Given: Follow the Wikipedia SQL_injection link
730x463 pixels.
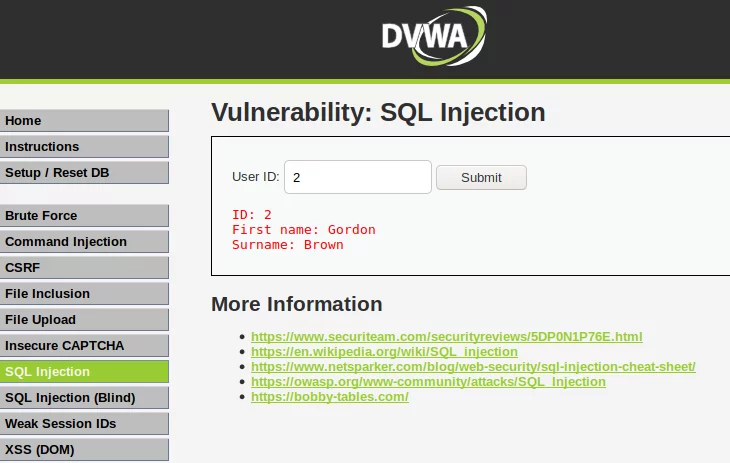Looking at the screenshot, I should point(384,352).
